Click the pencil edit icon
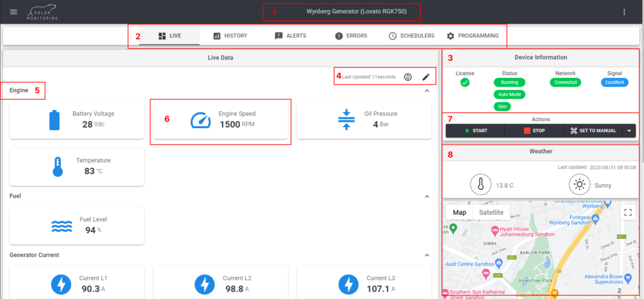The image size is (644, 299). (426, 77)
